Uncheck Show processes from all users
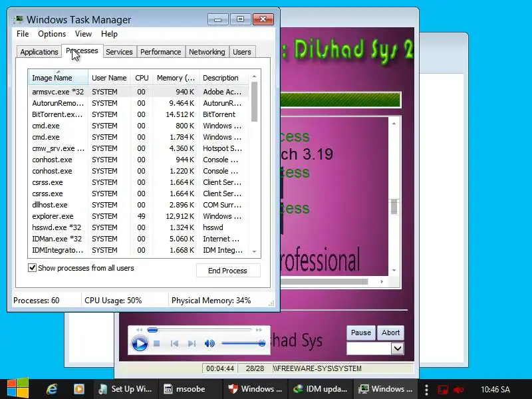The height and width of the screenshot is (399, 532). (32, 268)
